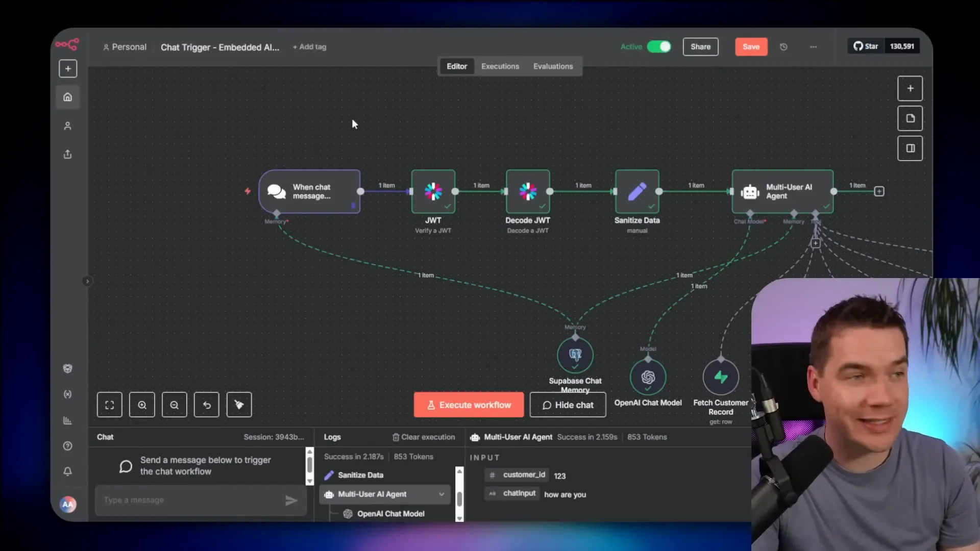
Task: Select the Multi-User AI Agent node
Action: point(782,191)
